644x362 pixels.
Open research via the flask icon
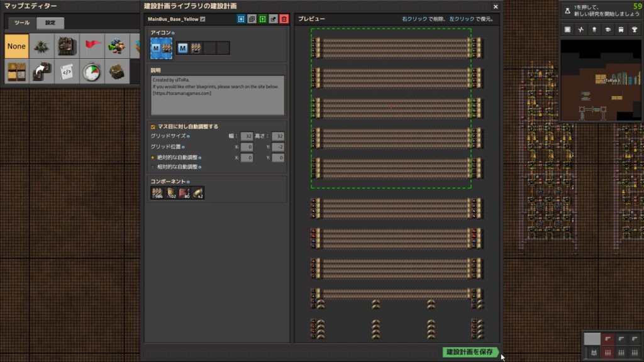click(568, 11)
